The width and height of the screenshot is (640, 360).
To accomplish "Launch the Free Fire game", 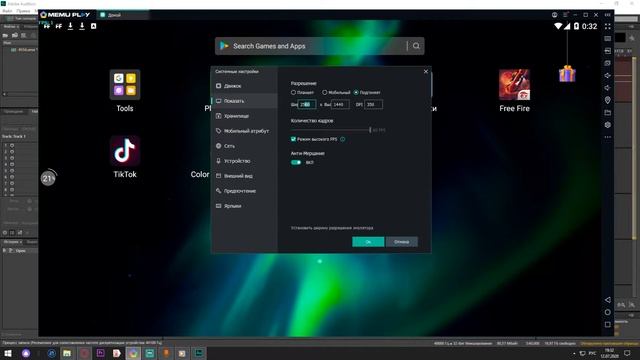I will point(514,84).
